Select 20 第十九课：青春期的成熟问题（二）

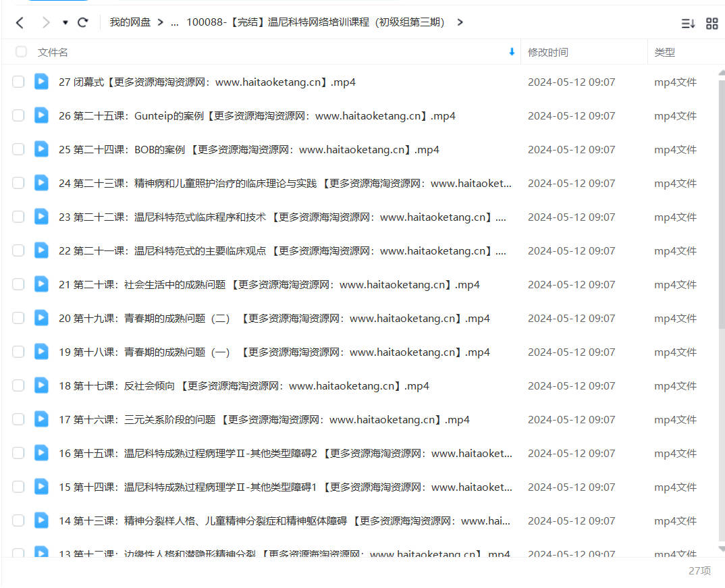click(274, 319)
